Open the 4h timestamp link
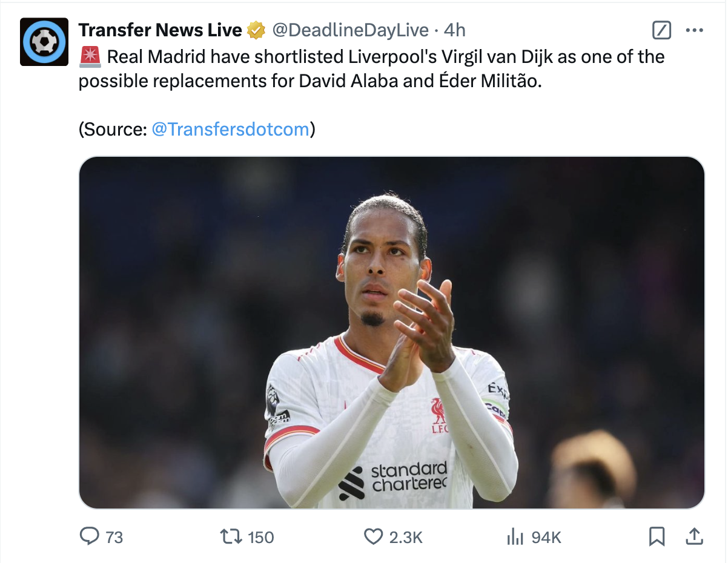Viewport: 728px width, 563px height. (455, 30)
